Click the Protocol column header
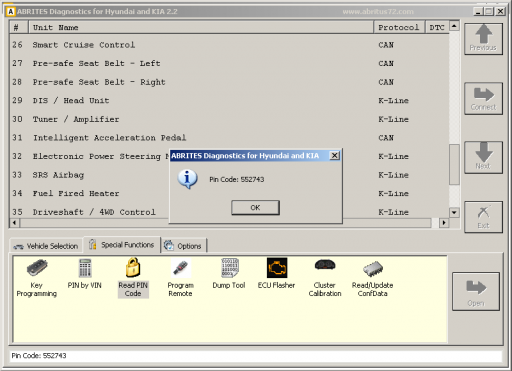Viewport: 512px width, 371px height. point(399,27)
